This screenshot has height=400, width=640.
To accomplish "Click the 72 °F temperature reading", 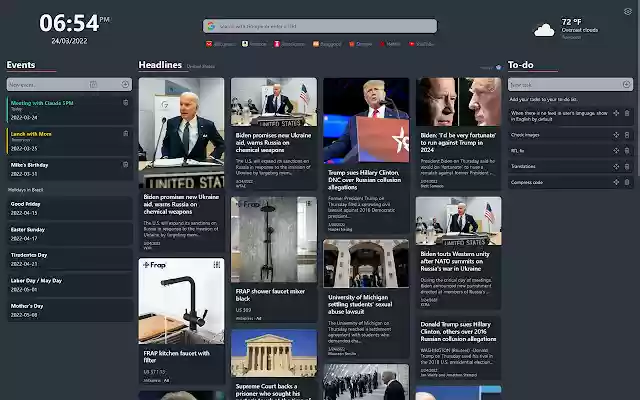I will point(571,22).
